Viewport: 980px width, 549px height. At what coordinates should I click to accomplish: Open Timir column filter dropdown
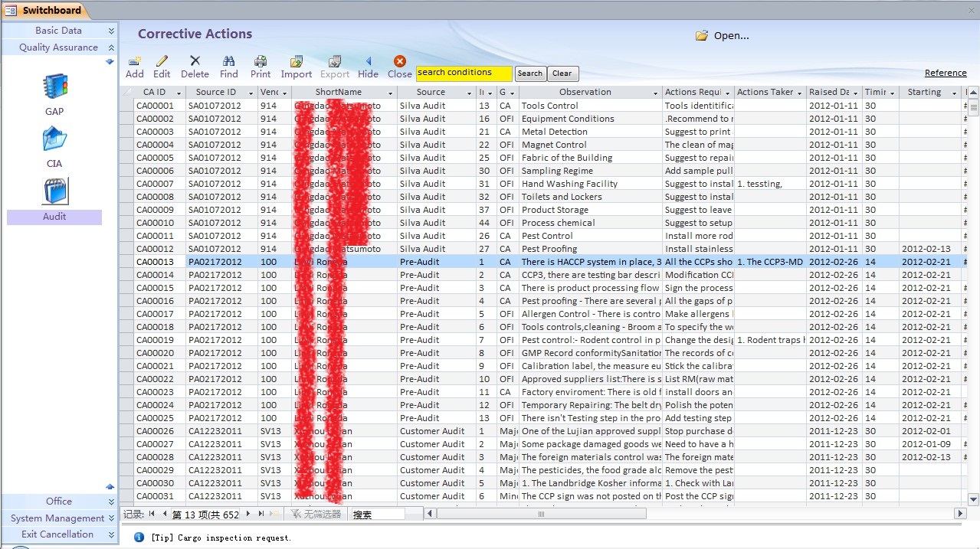pyautogui.click(x=892, y=93)
